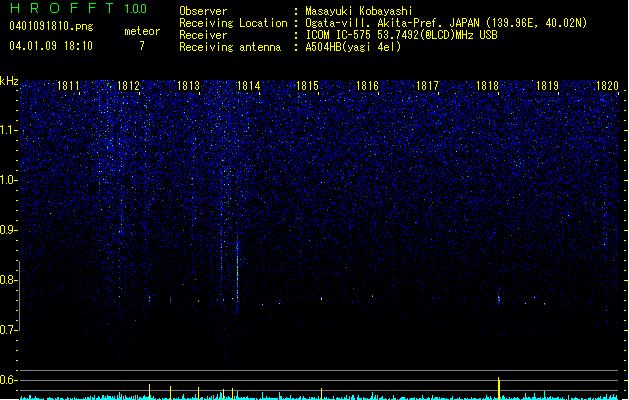The width and height of the screenshot is (629, 400).
Task: Click the Receiving Location label
Action: tap(233, 23)
